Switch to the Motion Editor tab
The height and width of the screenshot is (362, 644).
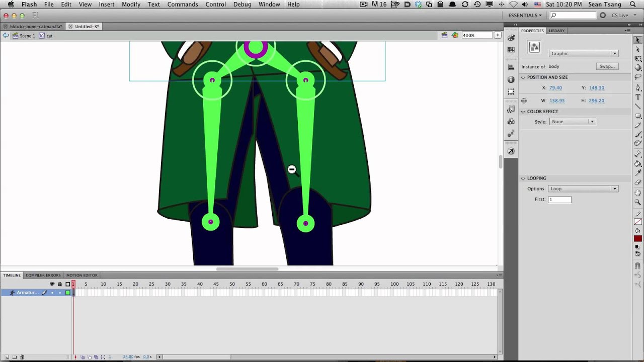82,275
